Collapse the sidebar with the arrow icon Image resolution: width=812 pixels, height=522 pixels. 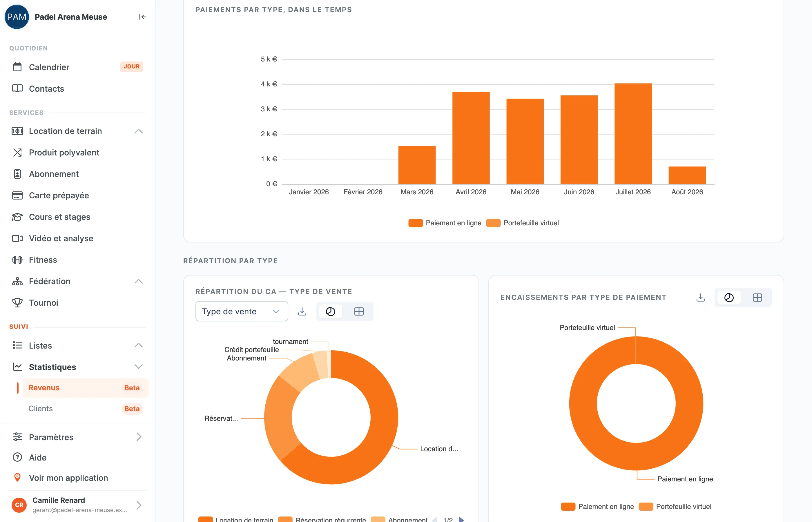point(142,17)
